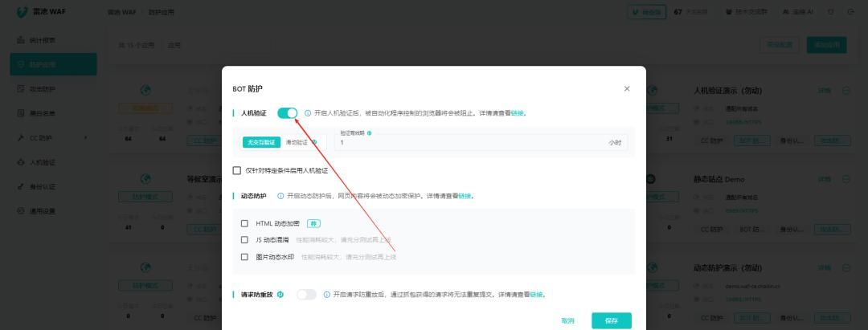868x330 pixels.
Task: Click the help icon beside 验证有效期
Action: point(369,133)
